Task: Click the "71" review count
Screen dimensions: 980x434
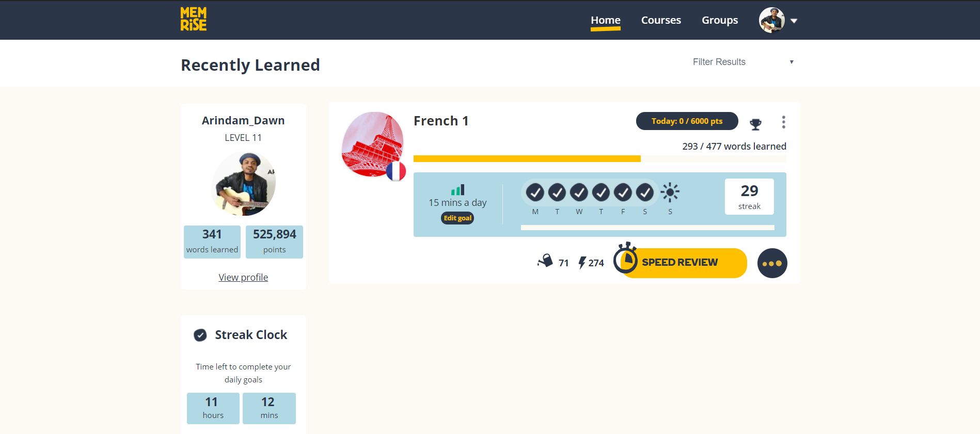Action: [563, 263]
